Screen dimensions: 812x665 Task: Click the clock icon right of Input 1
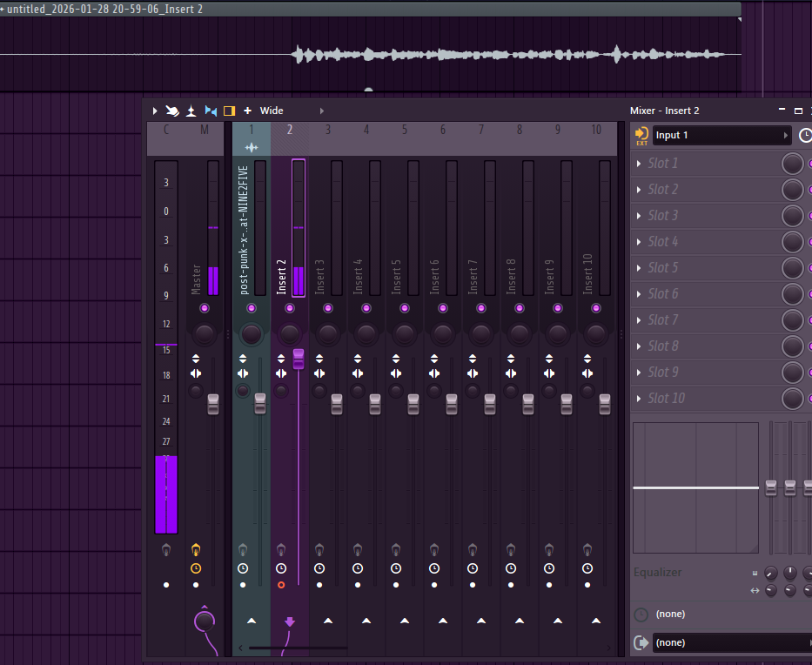(x=804, y=135)
